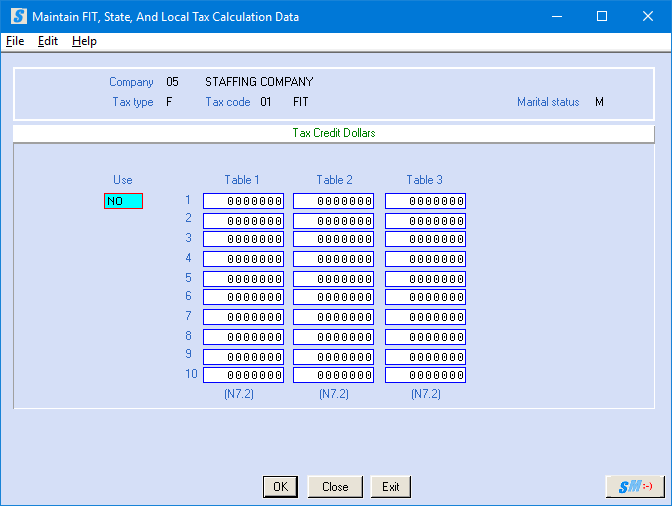Screen dimensions: 672x506
Task: Click the (N7.2) format hint under Table 3
Action: tap(426, 394)
